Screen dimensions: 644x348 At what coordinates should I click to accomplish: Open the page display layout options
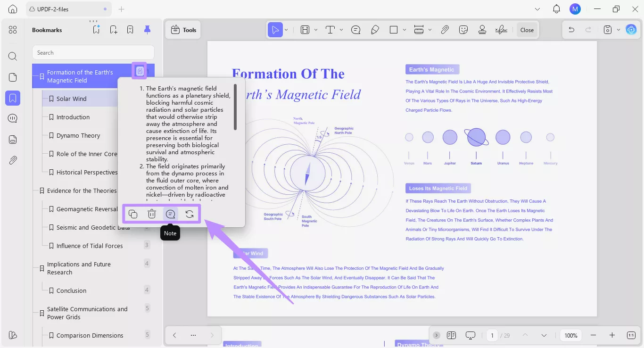451,335
